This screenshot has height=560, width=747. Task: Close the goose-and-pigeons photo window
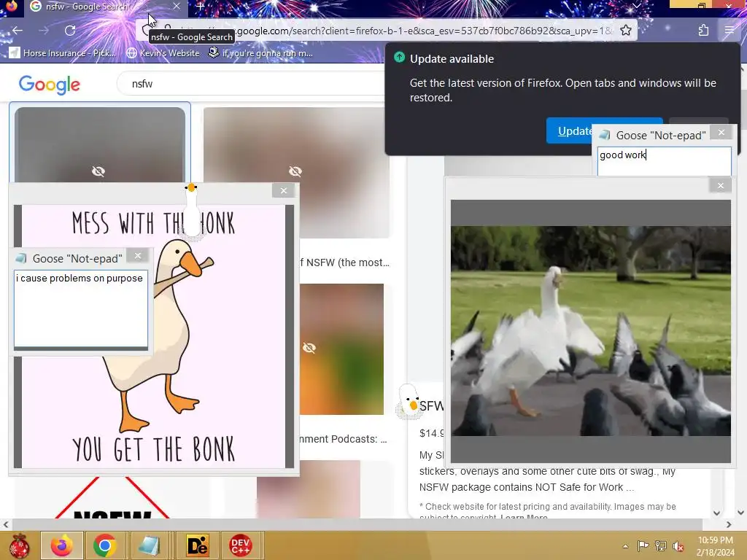tap(720, 185)
